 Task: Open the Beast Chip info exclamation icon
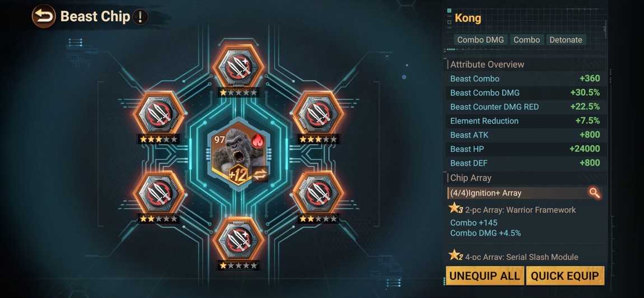(141, 17)
